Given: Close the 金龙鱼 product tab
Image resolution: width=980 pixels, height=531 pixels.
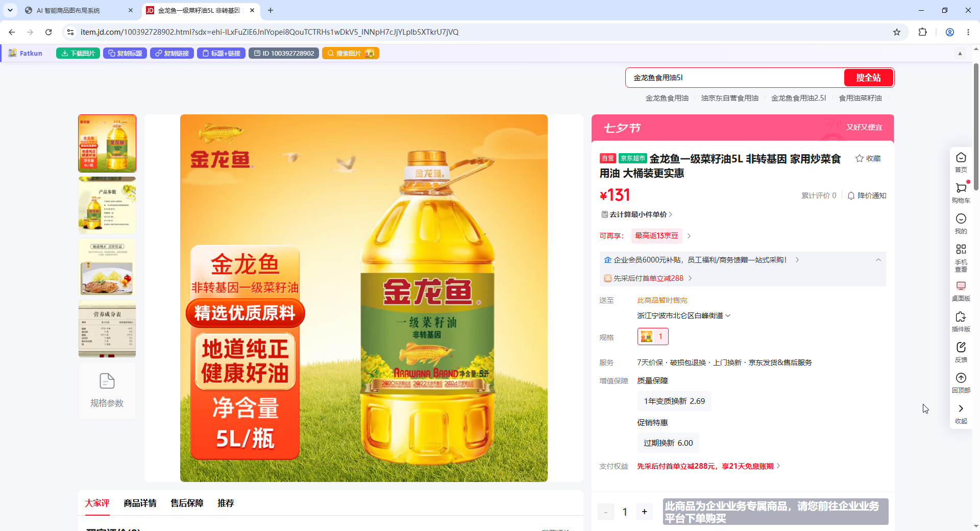Looking at the screenshot, I should point(252,10).
